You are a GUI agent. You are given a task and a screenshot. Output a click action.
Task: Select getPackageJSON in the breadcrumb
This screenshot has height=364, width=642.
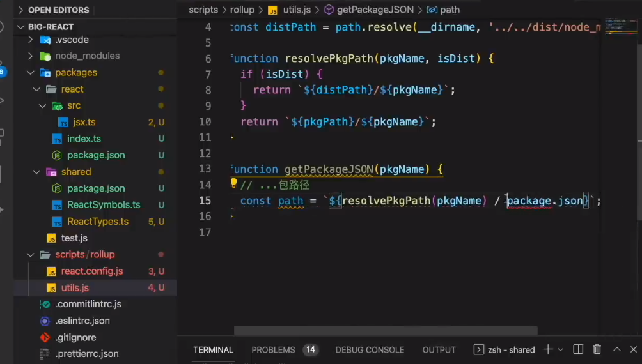pos(375,10)
